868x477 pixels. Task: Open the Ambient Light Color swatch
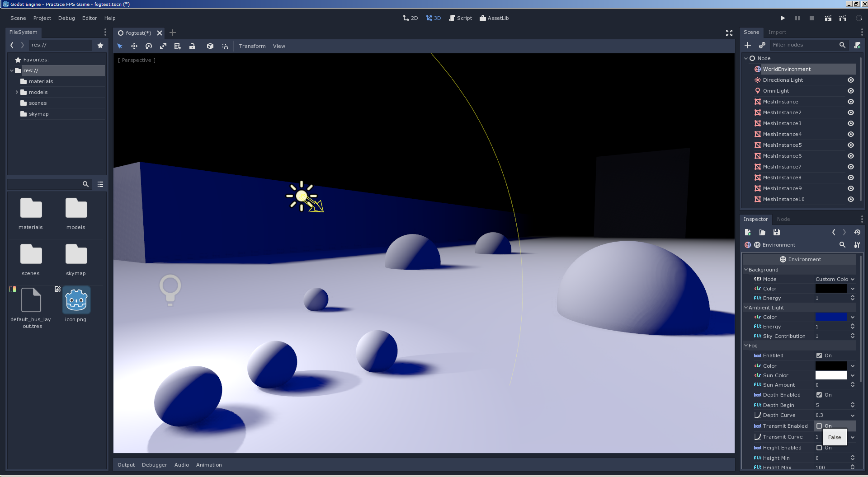pos(832,317)
